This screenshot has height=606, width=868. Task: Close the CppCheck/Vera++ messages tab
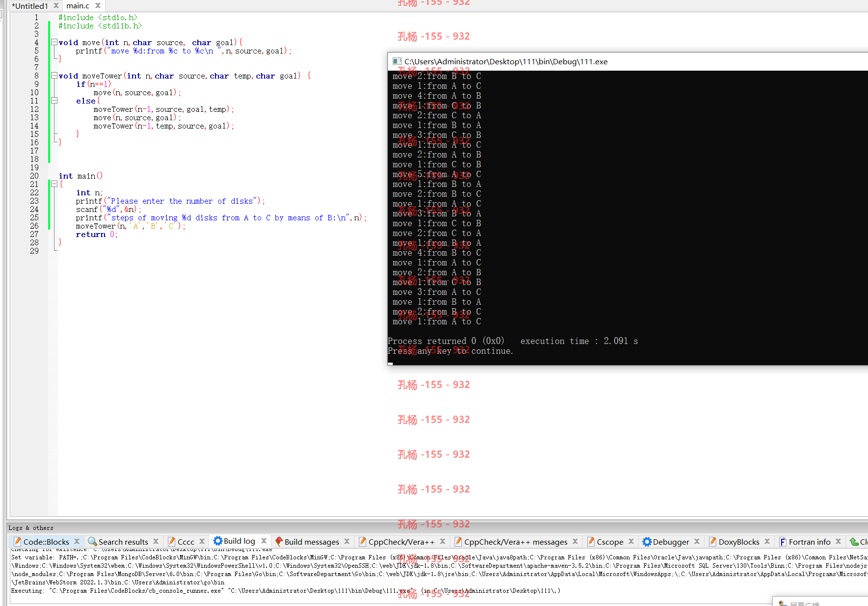pos(575,541)
